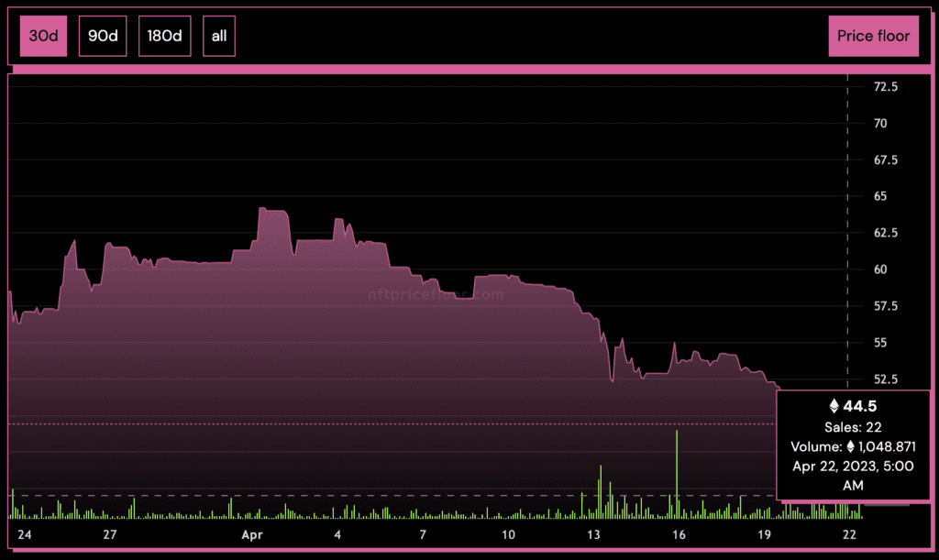Click the 13 date label on x-axis
Screen dimensions: 939x560
(593, 534)
